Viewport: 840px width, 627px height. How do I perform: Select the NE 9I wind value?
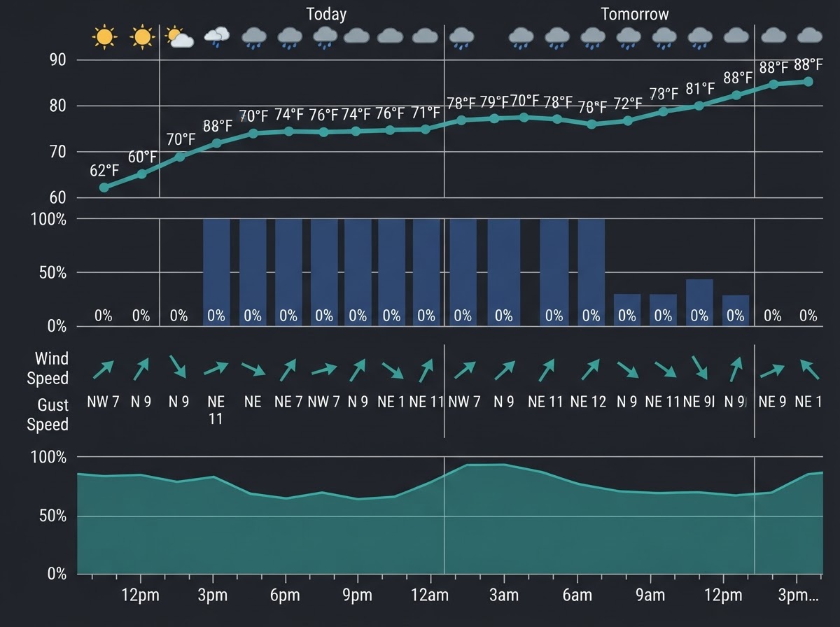tap(699, 402)
